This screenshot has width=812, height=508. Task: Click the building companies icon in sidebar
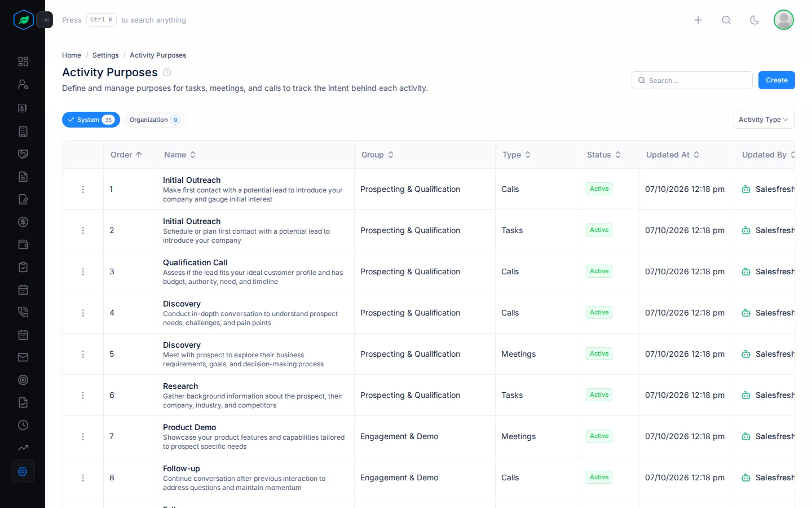click(23, 132)
